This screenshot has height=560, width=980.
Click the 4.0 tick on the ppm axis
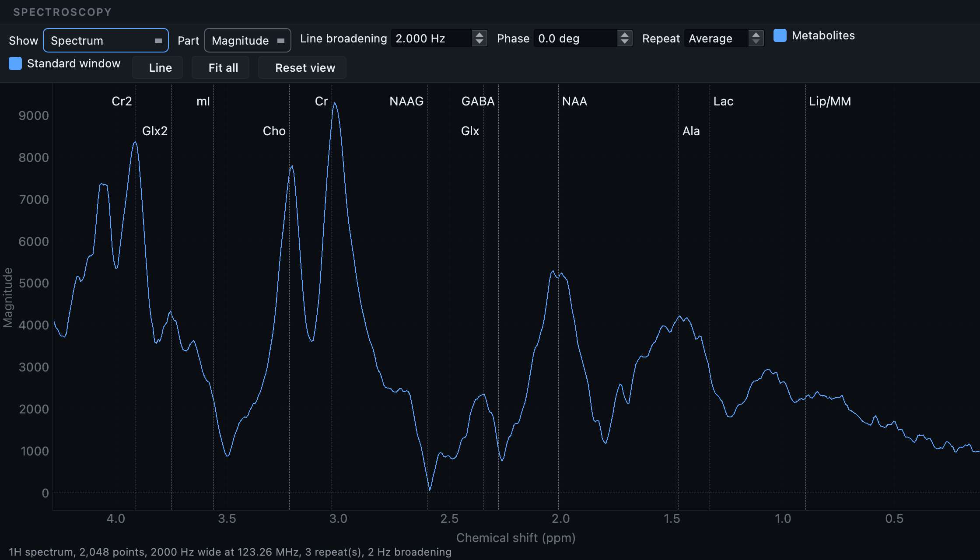click(116, 519)
